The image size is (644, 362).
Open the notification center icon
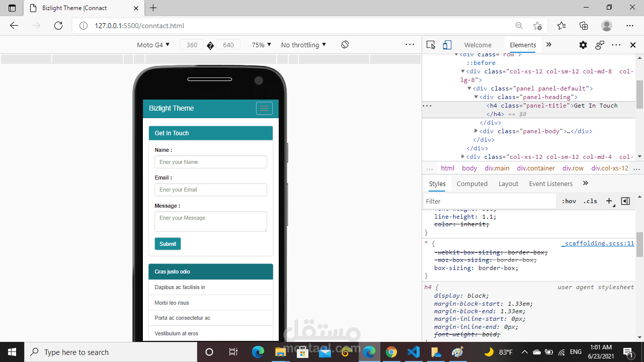[x=628, y=352]
